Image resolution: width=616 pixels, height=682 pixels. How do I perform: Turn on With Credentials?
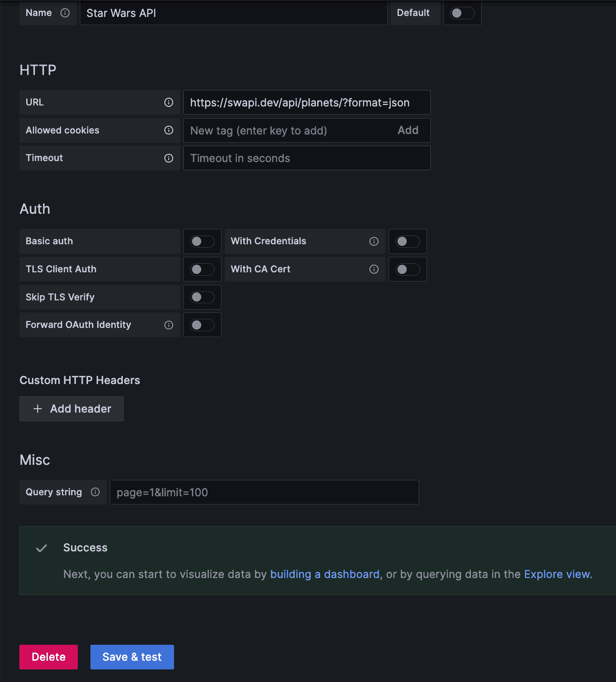tap(407, 241)
